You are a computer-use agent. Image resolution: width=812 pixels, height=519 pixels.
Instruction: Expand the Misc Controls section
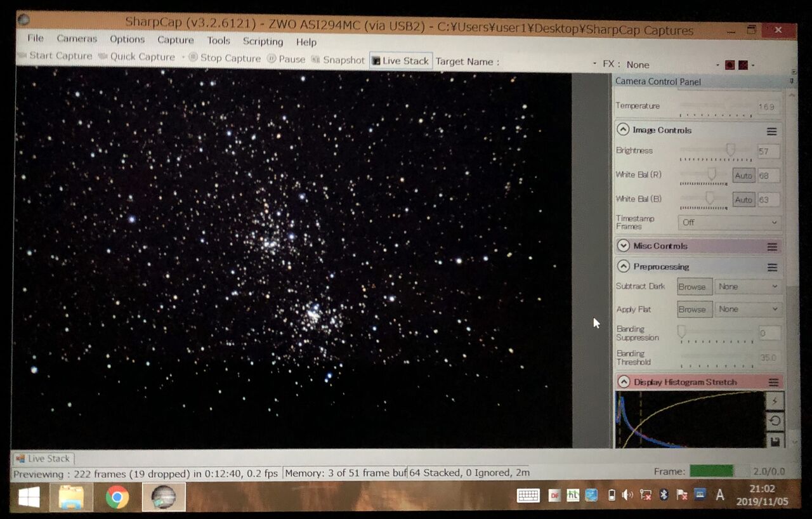[x=623, y=246]
